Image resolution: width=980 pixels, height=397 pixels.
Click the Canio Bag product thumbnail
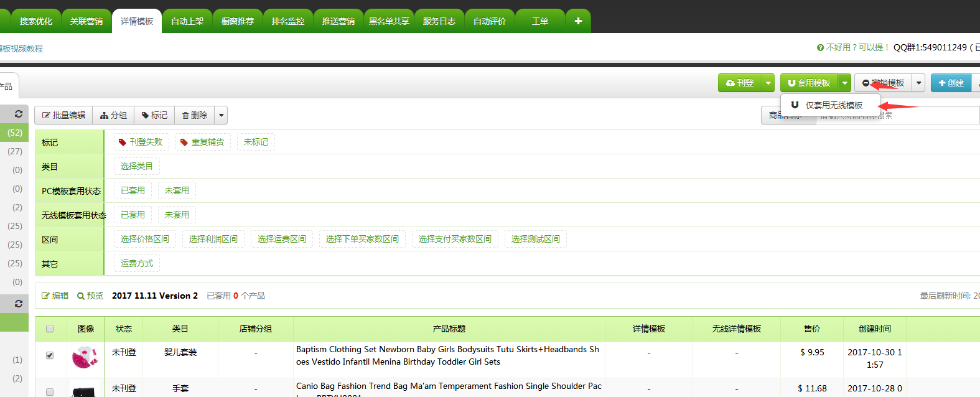click(85, 390)
